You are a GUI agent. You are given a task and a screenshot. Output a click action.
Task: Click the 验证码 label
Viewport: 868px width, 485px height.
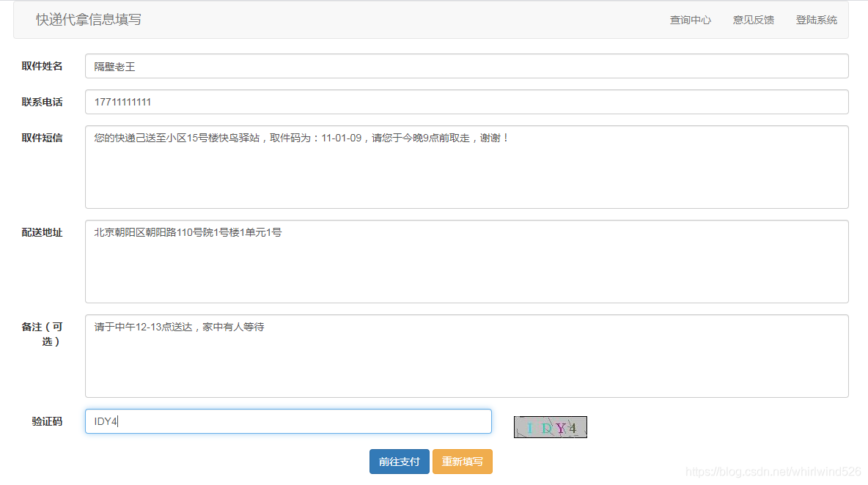(x=47, y=422)
